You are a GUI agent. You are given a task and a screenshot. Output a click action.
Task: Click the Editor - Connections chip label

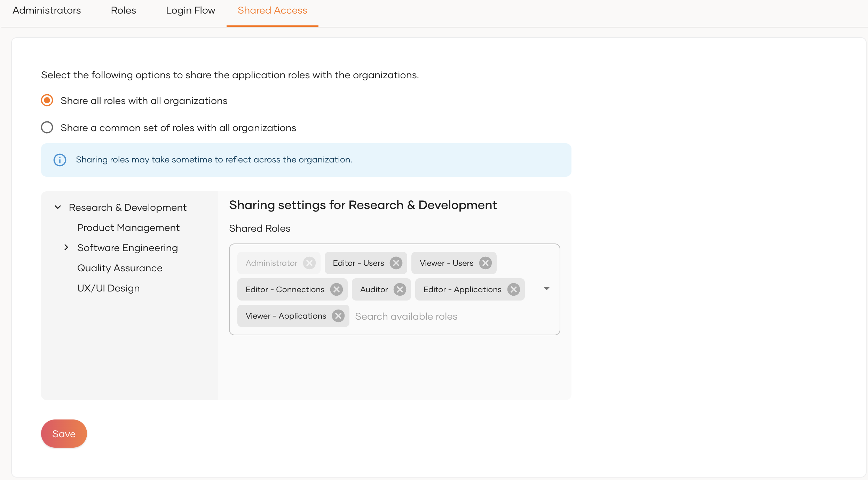[x=285, y=289]
